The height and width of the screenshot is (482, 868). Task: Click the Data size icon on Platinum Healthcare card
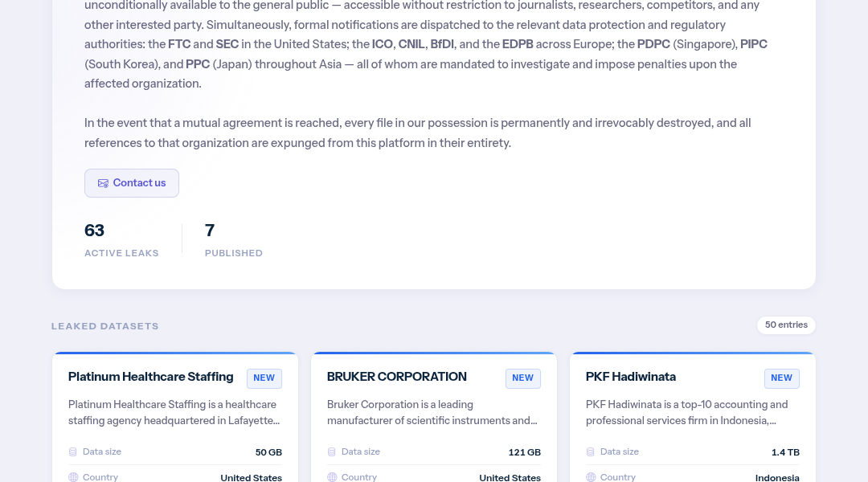[x=72, y=451]
